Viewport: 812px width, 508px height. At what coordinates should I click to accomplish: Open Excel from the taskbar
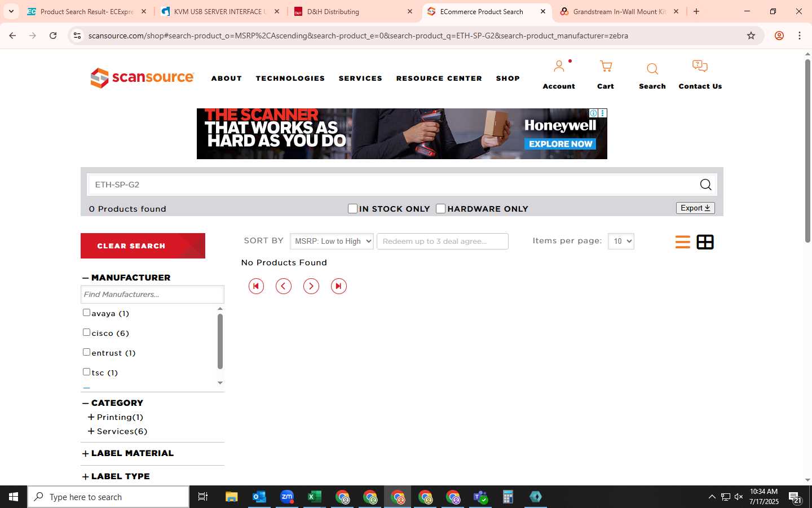pyautogui.click(x=315, y=497)
